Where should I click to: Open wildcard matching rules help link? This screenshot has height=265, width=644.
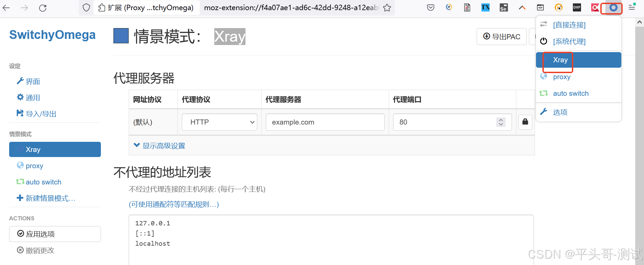[x=174, y=204]
